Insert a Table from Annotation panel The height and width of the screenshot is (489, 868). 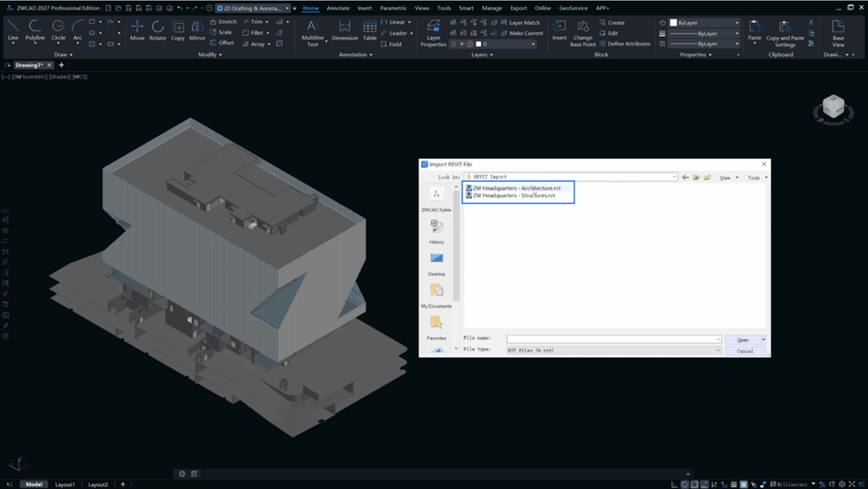(369, 30)
